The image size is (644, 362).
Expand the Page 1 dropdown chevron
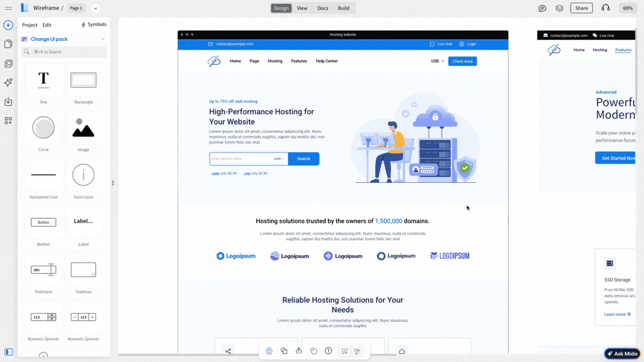tap(95, 8)
